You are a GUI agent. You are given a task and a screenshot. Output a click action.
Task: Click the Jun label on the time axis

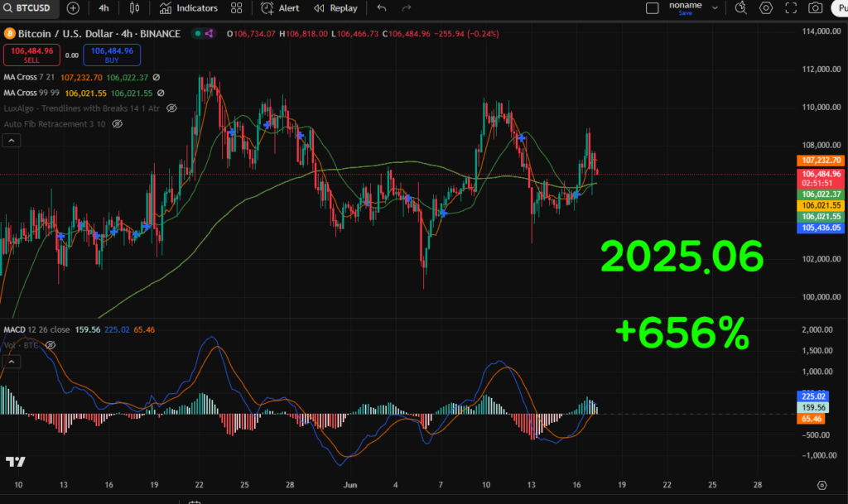(x=350, y=485)
